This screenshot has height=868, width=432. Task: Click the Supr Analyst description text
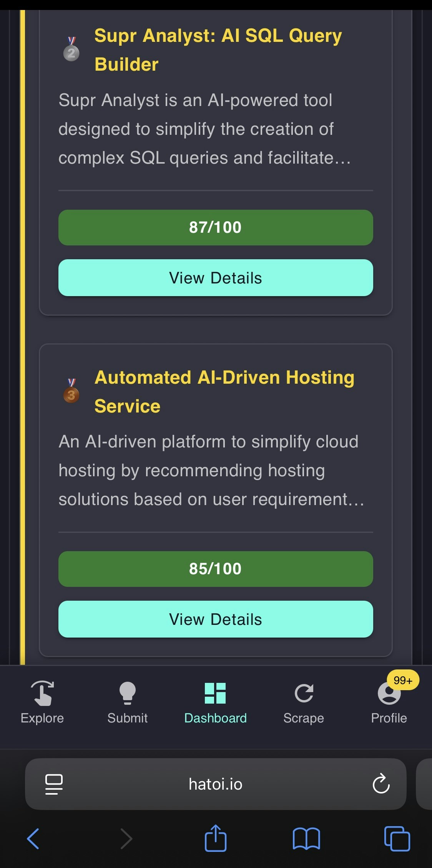pyautogui.click(x=204, y=129)
